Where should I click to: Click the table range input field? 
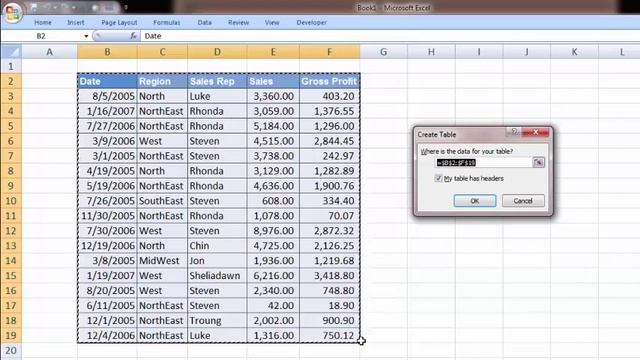coord(484,162)
